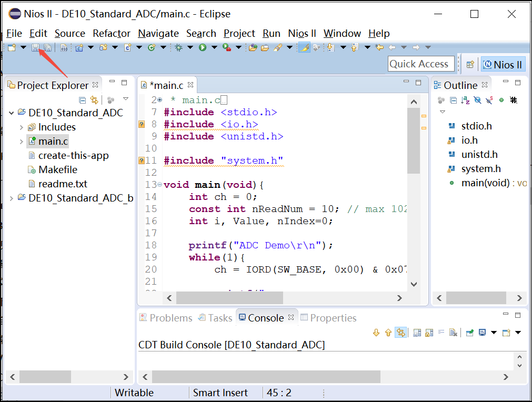Click the Open Perspective icon
The width and height of the screenshot is (532, 402).
pyautogui.click(x=470, y=64)
